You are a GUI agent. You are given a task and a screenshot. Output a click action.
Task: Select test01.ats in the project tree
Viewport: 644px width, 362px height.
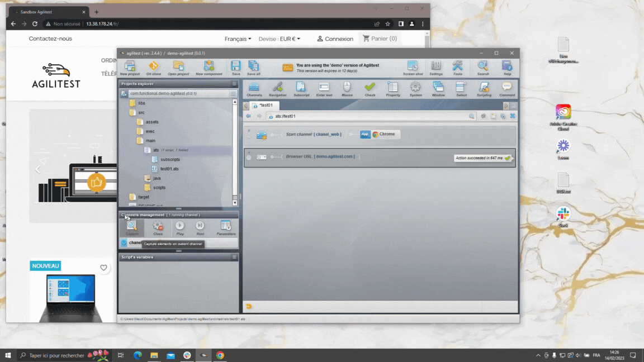click(169, 169)
